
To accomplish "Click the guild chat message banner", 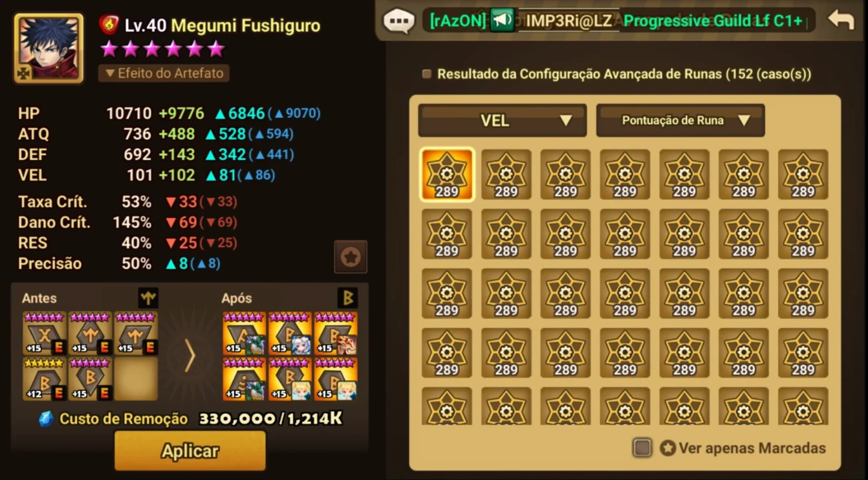I will [x=618, y=21].
